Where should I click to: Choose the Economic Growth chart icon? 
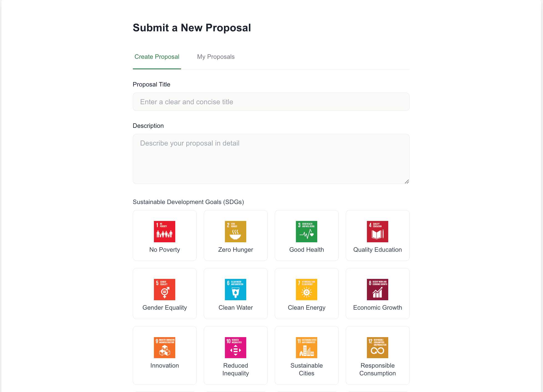[x=377, y=289]
